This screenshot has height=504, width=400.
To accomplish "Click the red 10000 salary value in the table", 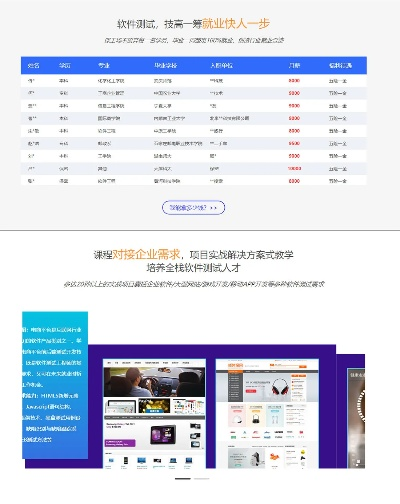I will 294,169.
